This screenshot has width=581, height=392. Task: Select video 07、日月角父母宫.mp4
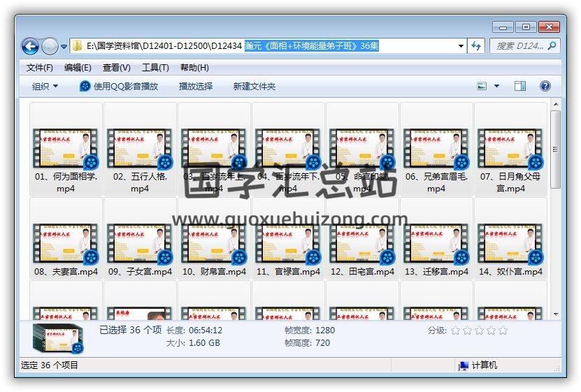(x=510, y=150)
